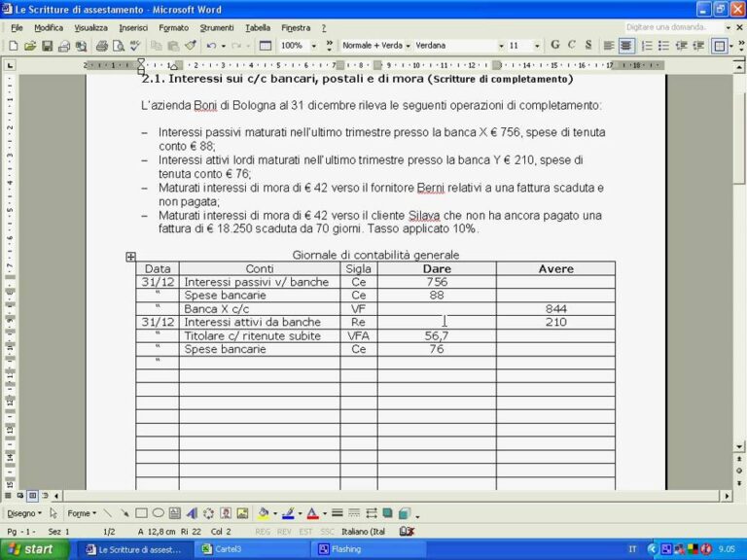
Task: Open the Windows start button
Action: pyautogui.click(x=33, y=549)
